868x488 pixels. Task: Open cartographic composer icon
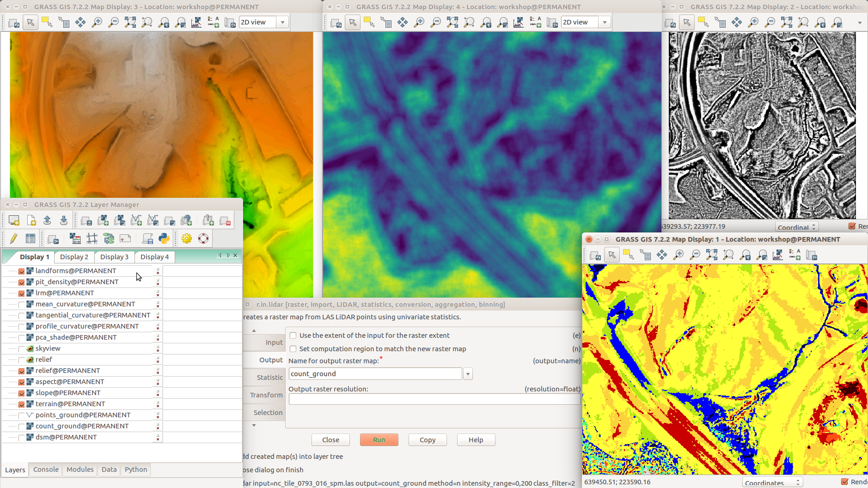(x=125, y=238)
